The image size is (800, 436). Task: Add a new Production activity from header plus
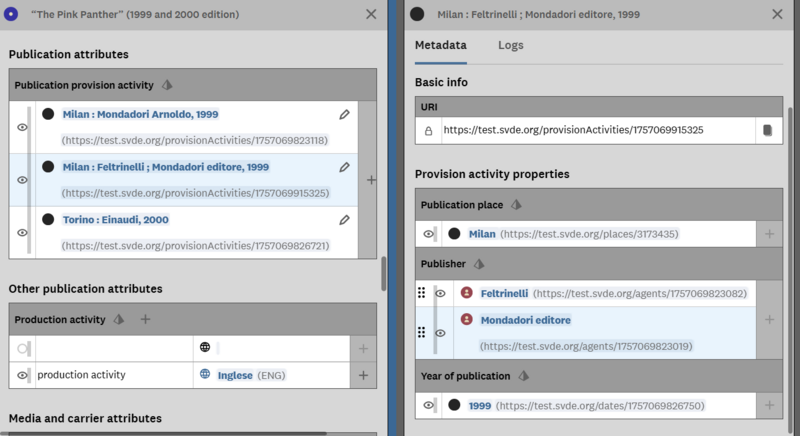tap(145, 319)
